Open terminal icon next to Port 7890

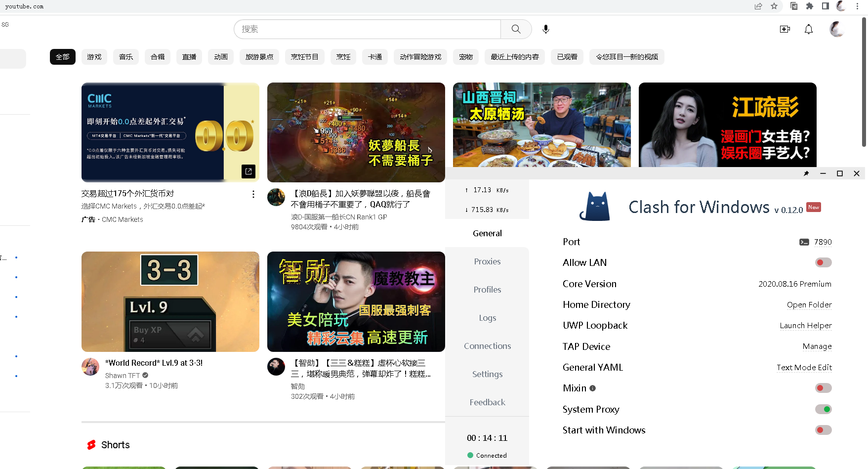804,242
